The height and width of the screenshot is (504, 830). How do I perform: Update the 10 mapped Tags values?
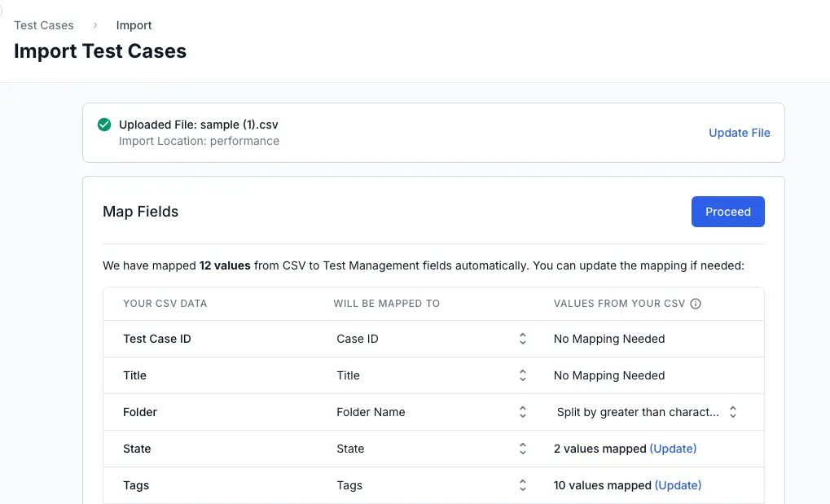pyautogui.click(x=678, y=485)
